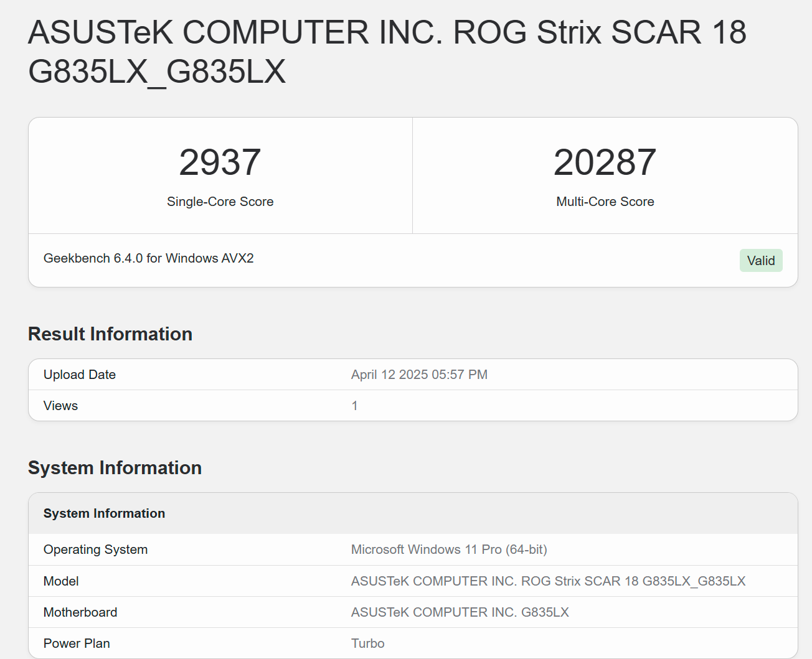Click the G835LX motherboard value

tap(460, 612)
